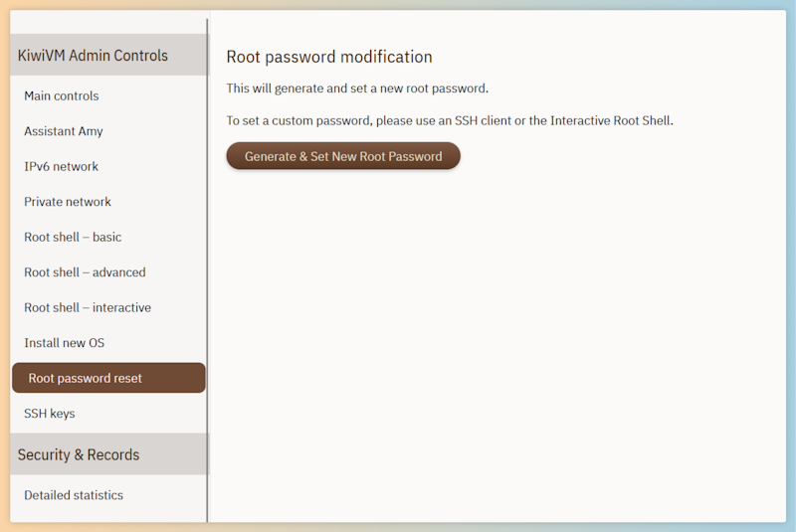796x532 pixels.
Task: Click the Root password modification heading
Action: tap(329, 57)
